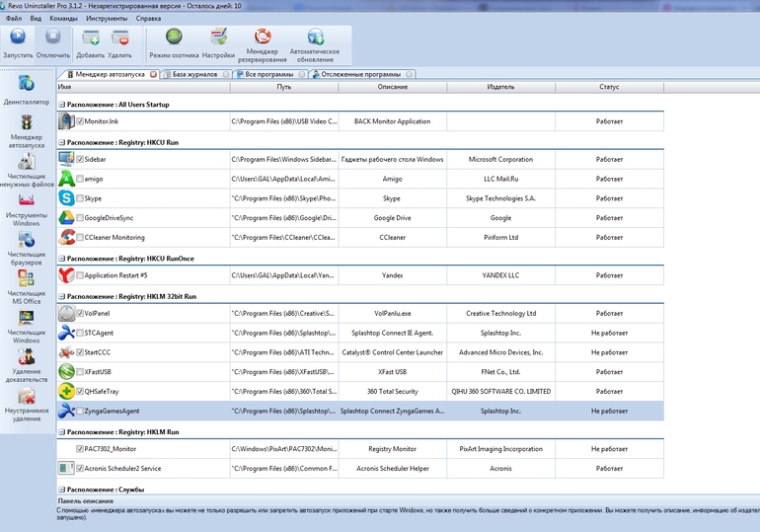760x532 pixels.
Task: Collapse the Registry: HKCU RunOnce group
Action: [x=61, y=259]
